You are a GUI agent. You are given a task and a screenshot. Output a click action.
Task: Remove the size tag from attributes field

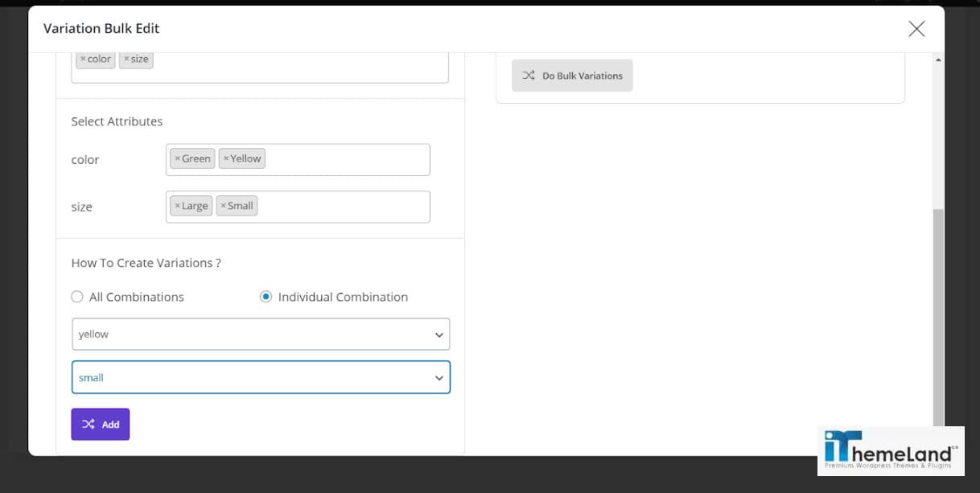(126, 60)
